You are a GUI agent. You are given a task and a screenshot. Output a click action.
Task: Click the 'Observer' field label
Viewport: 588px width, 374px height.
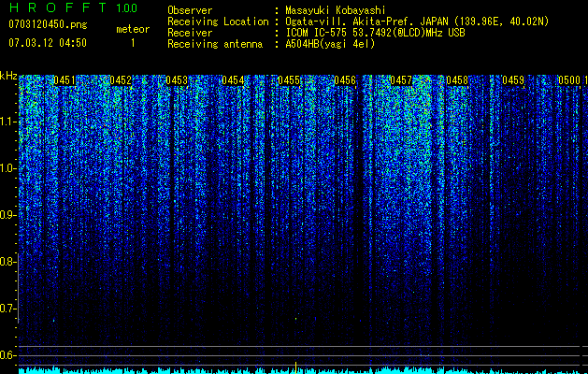[190, 10]
